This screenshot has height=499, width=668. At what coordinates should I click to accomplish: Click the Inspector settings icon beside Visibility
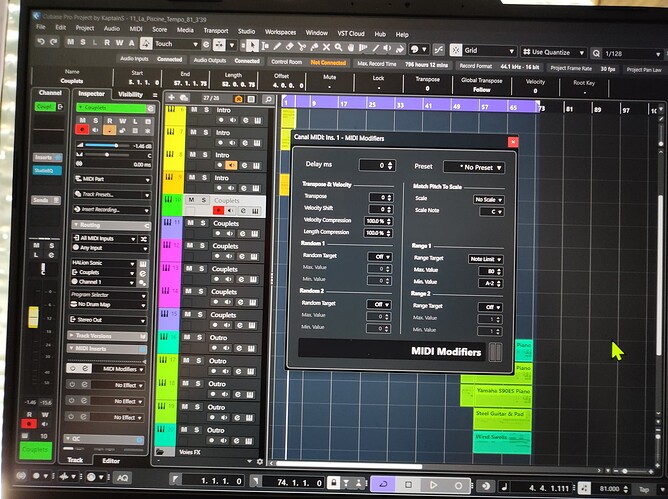[x=155, y=95]
